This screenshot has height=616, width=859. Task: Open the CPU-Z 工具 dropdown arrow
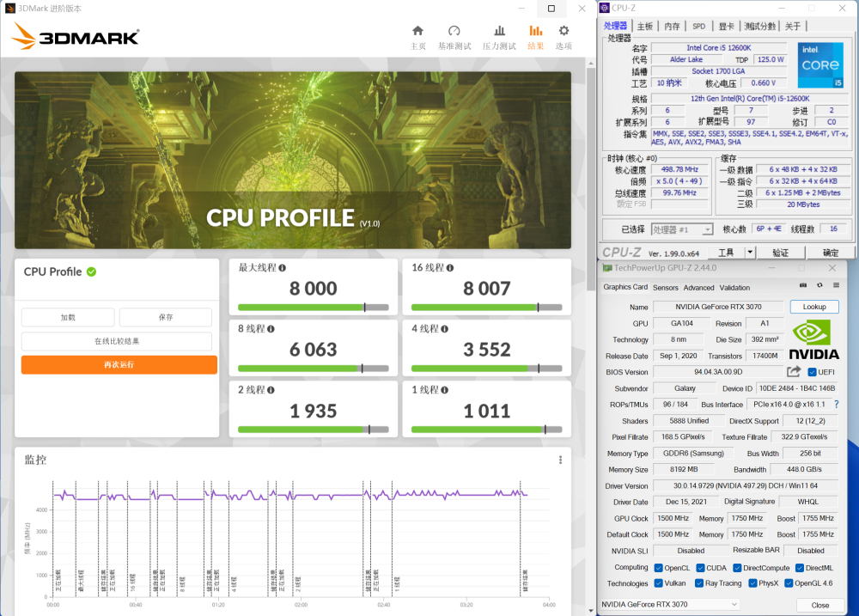point(750,253)
